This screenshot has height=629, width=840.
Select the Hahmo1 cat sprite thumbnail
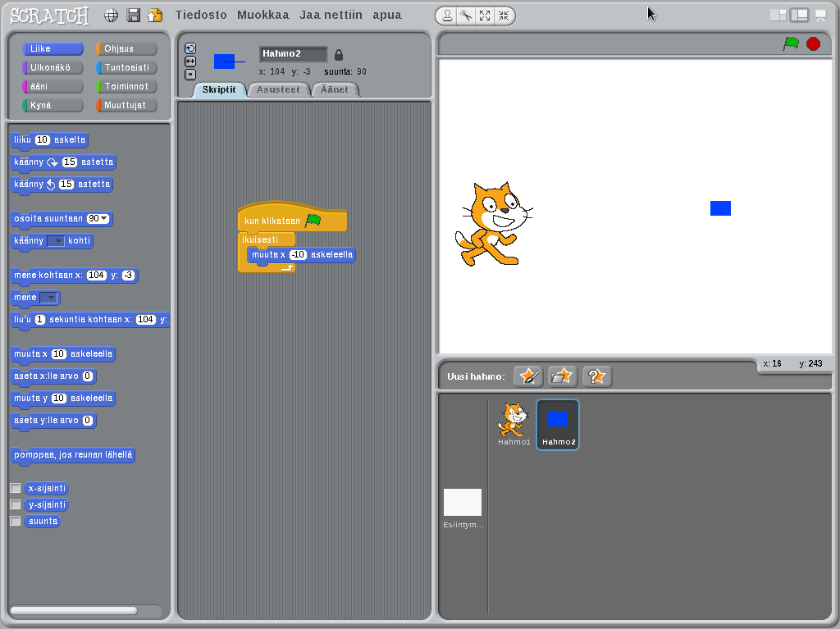point(514,424)
